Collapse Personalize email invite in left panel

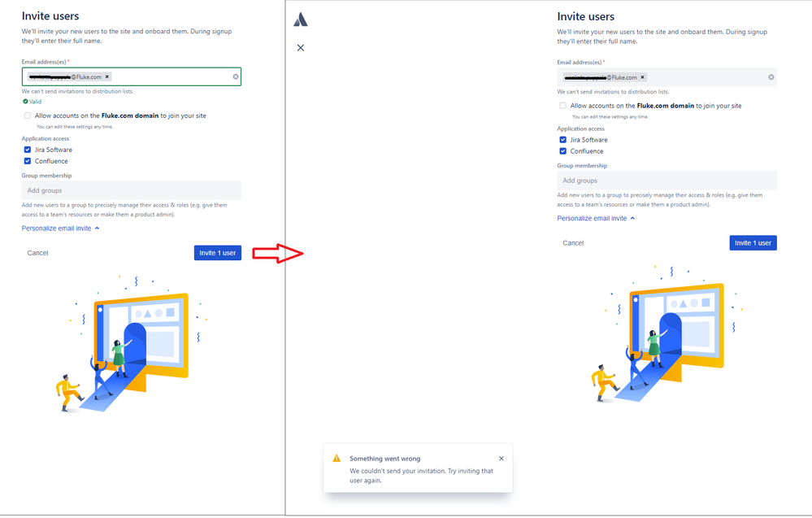pos(61,229)
